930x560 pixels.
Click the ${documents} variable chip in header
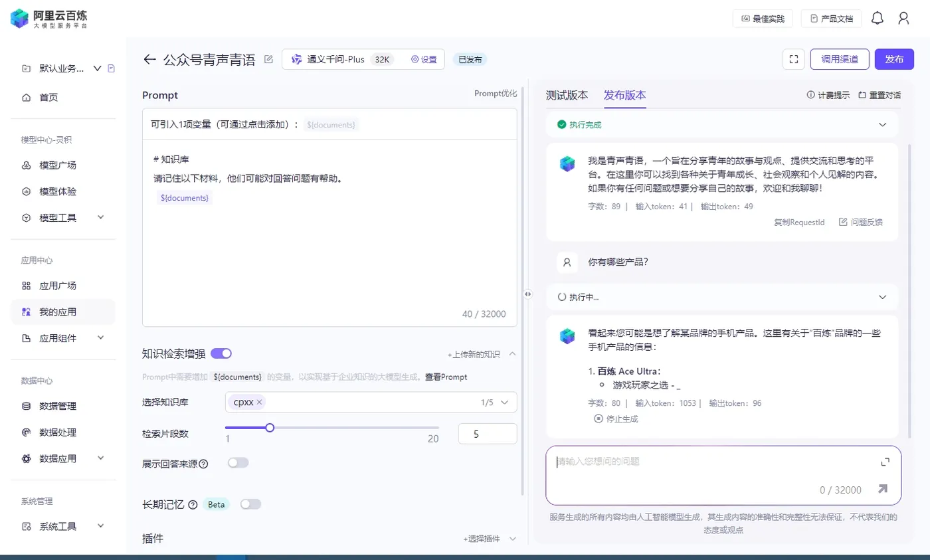tap(331, 124)
